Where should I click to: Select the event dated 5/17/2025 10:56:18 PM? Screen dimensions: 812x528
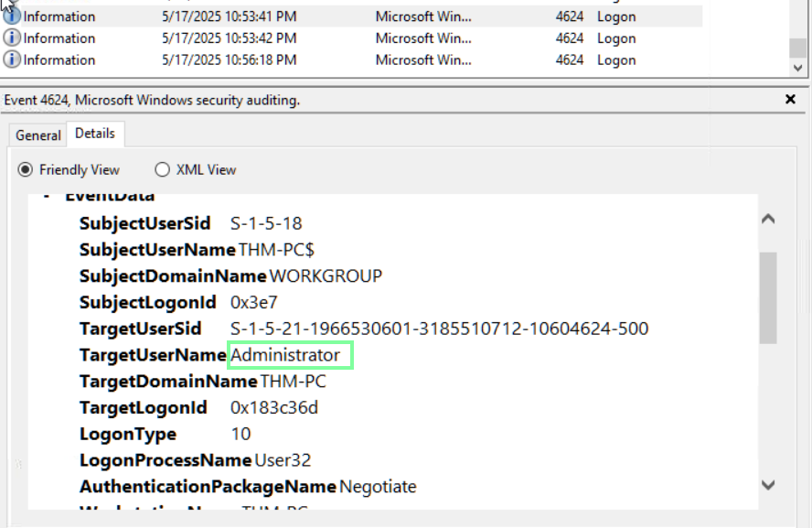pos(229,60)
